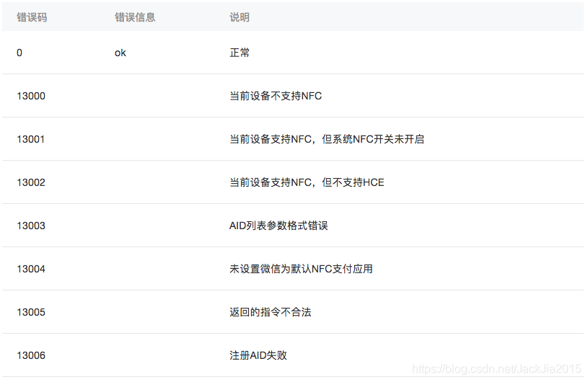Viewport: 588px width, 382px height.
Task: Click error code 13000
Action: pos(31,97)
